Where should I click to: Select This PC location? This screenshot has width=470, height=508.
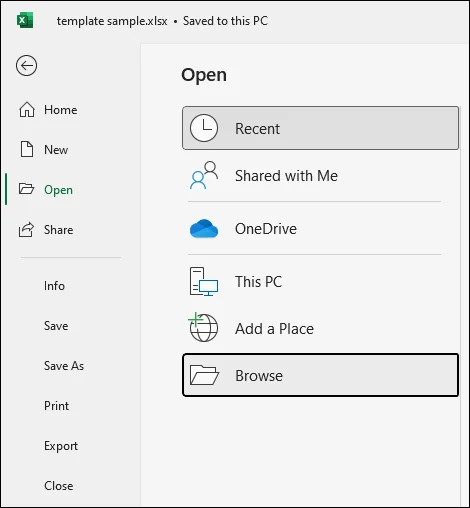(x=320, y=282)
